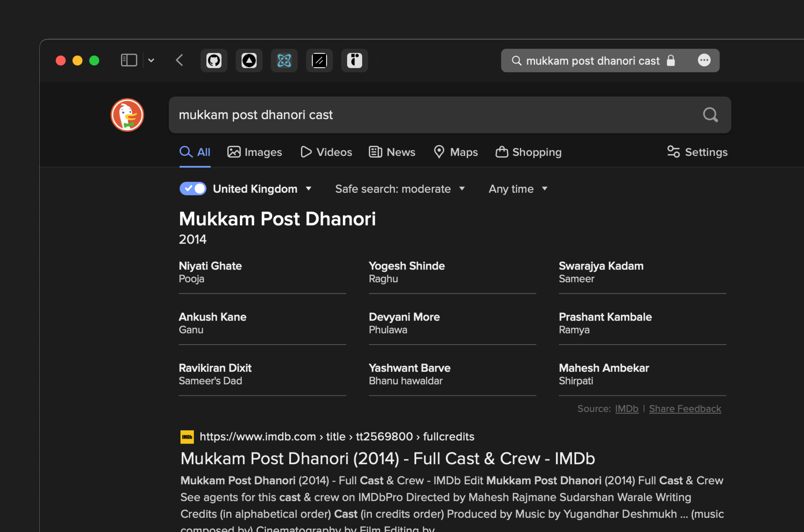
Task: Switch to Shopping tab
Action: pyautogui.click(x=528, y=152)
